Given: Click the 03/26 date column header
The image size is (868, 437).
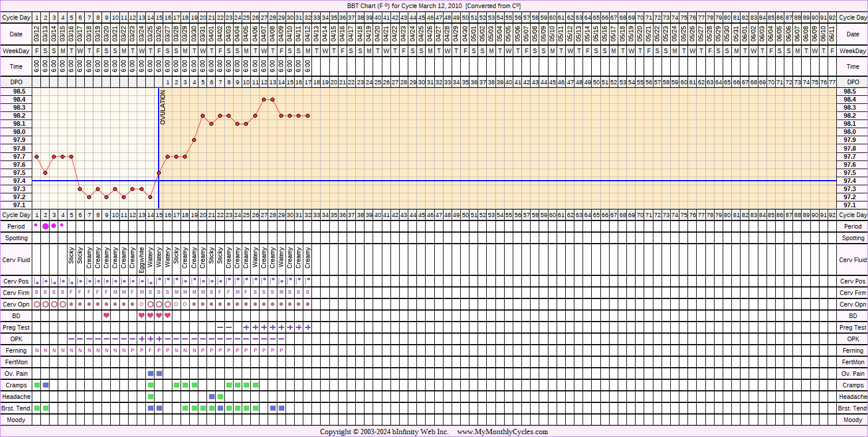Looking at the screenshot, I should click(159, 34).
